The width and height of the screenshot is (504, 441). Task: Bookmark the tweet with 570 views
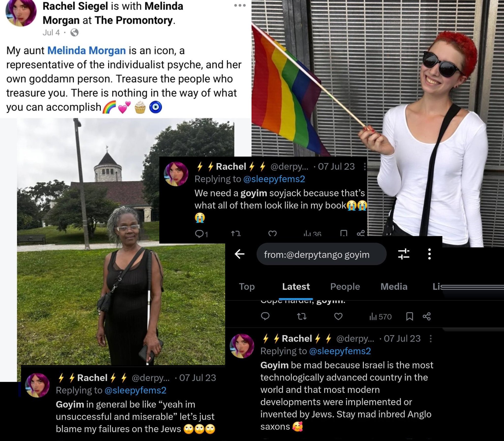pos(409,316)
